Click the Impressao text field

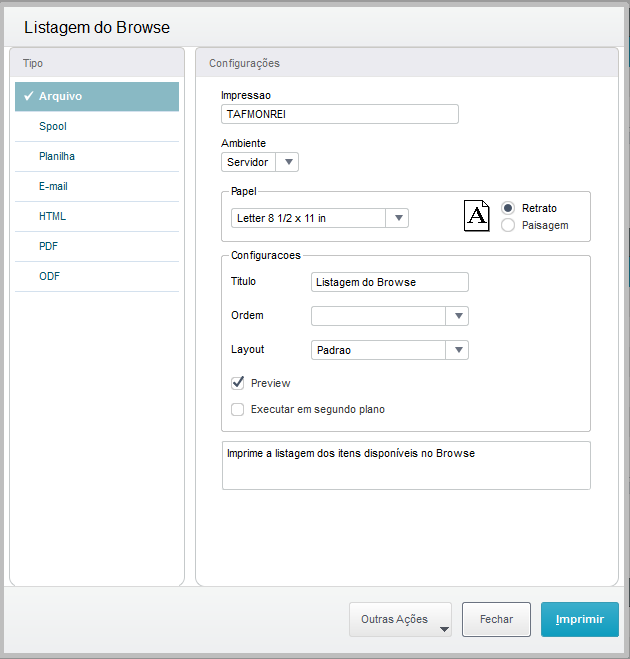click(x=339, y=114)
